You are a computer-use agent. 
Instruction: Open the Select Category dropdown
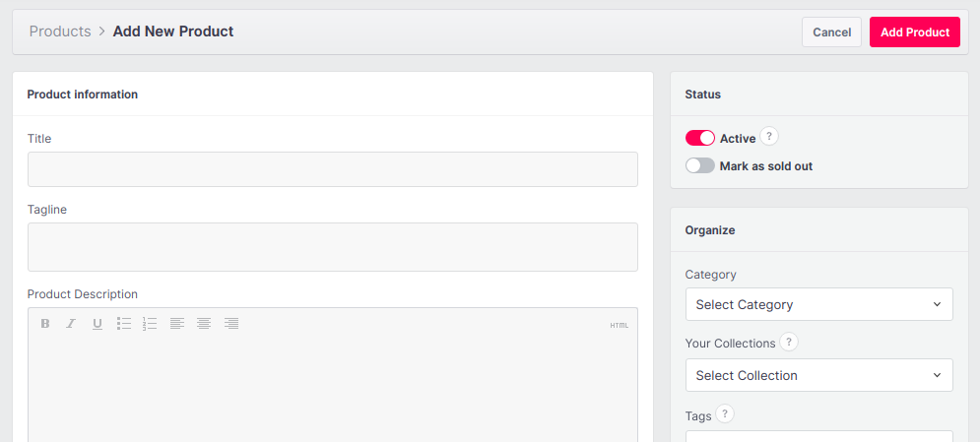818,305
